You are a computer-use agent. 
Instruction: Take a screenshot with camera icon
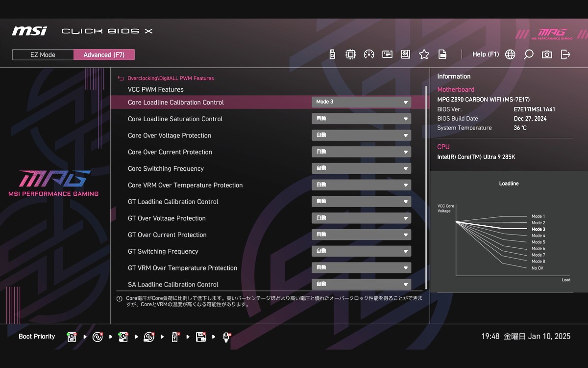[547, 54]
